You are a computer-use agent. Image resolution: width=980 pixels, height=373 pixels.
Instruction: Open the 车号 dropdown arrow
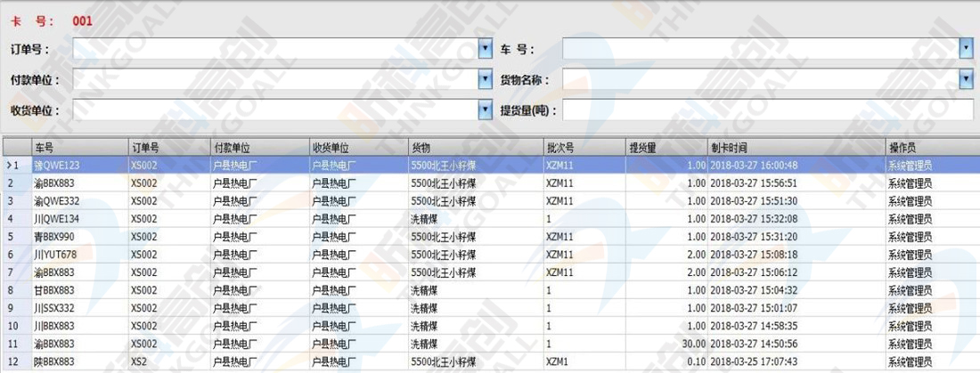pos(967,49)
